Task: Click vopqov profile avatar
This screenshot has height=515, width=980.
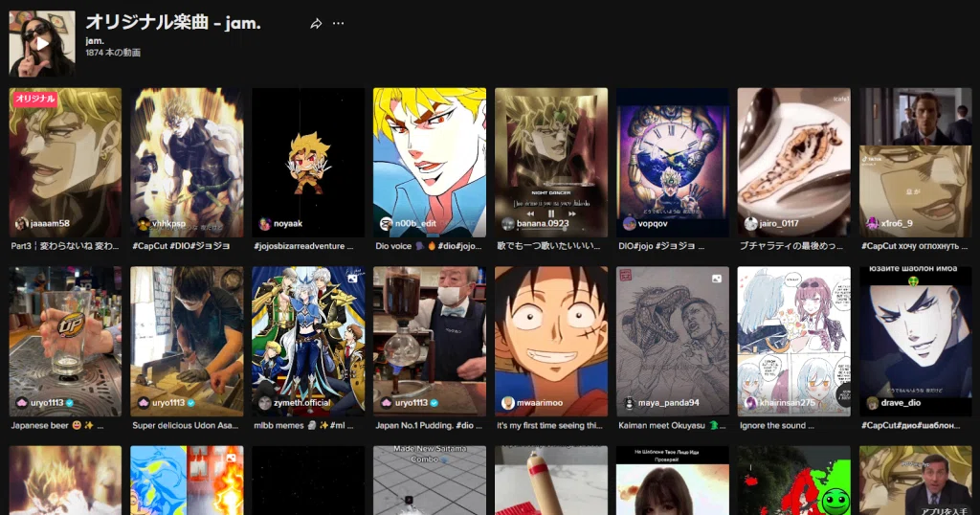Action: tap(629, 223)
